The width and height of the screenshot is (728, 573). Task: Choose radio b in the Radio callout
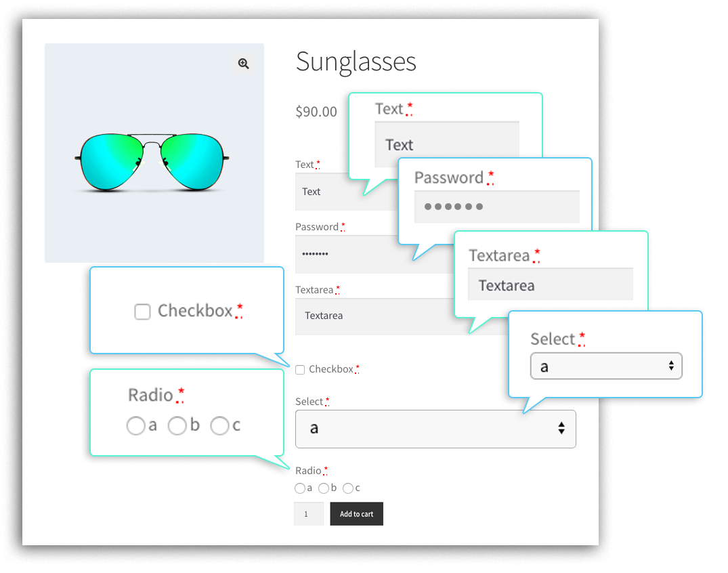click(x=177, y=425)
